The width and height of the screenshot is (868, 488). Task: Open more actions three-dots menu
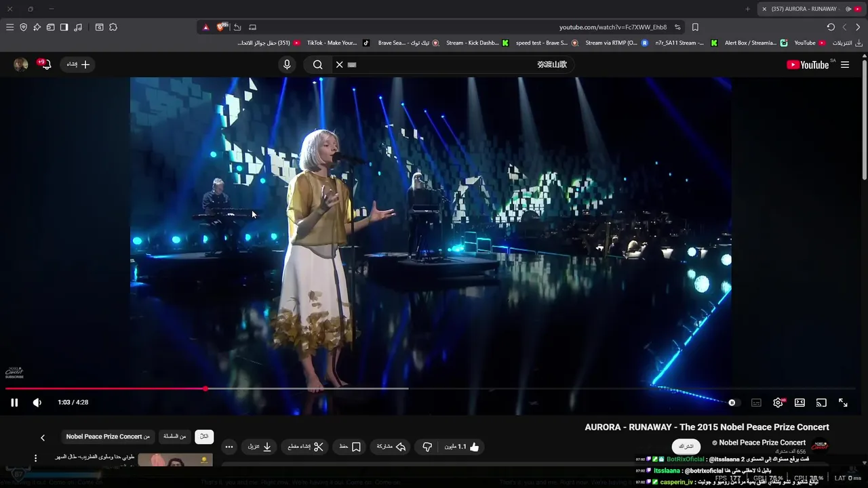point(229,447)
